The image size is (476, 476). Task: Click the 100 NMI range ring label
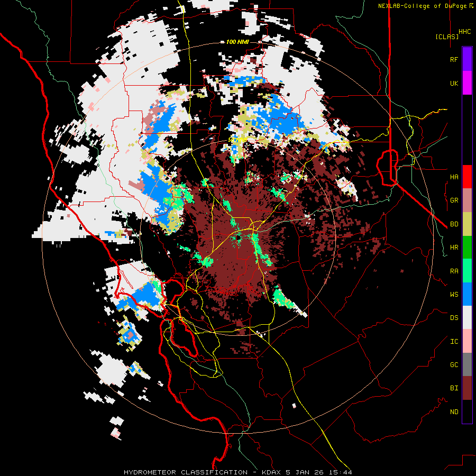pyautogui.click(x=237, y=42)
